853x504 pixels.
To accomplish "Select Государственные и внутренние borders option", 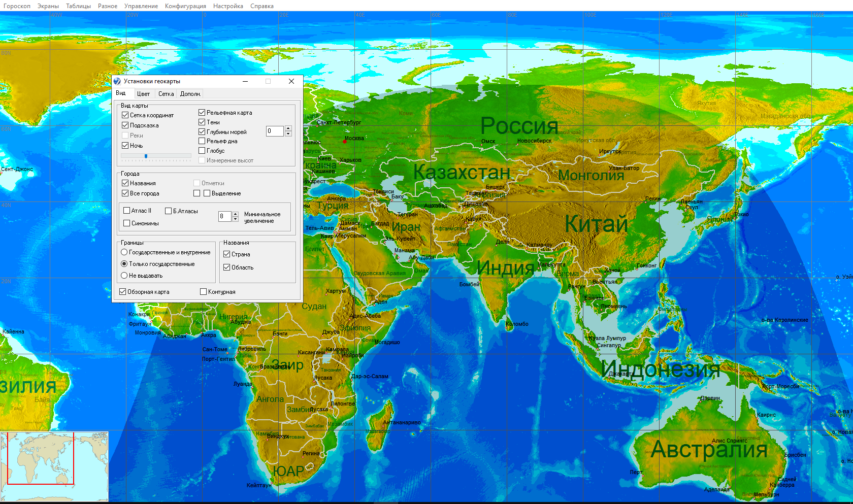I will click(x=124, y=252).
